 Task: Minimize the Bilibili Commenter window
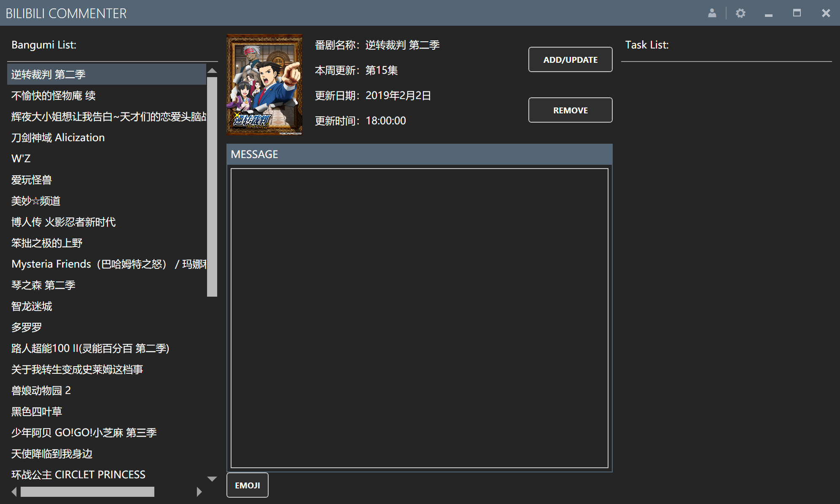tap(768, 14)
